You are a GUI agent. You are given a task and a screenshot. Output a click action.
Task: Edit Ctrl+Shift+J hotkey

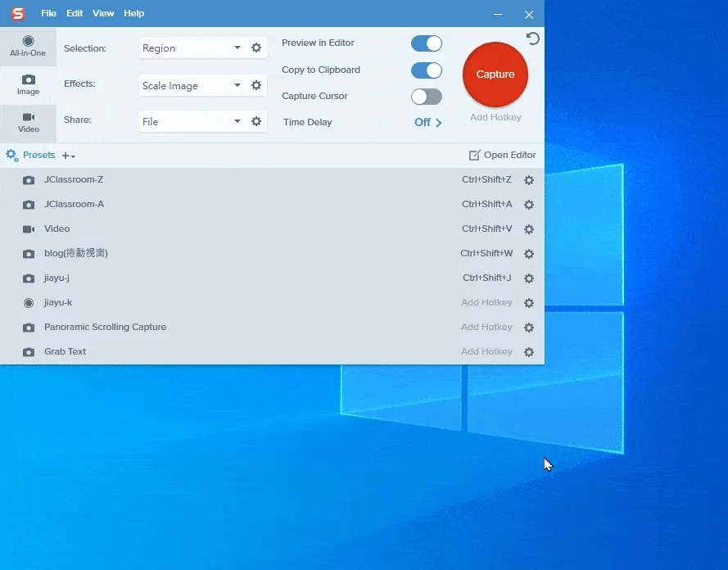(x=486, y=278)
